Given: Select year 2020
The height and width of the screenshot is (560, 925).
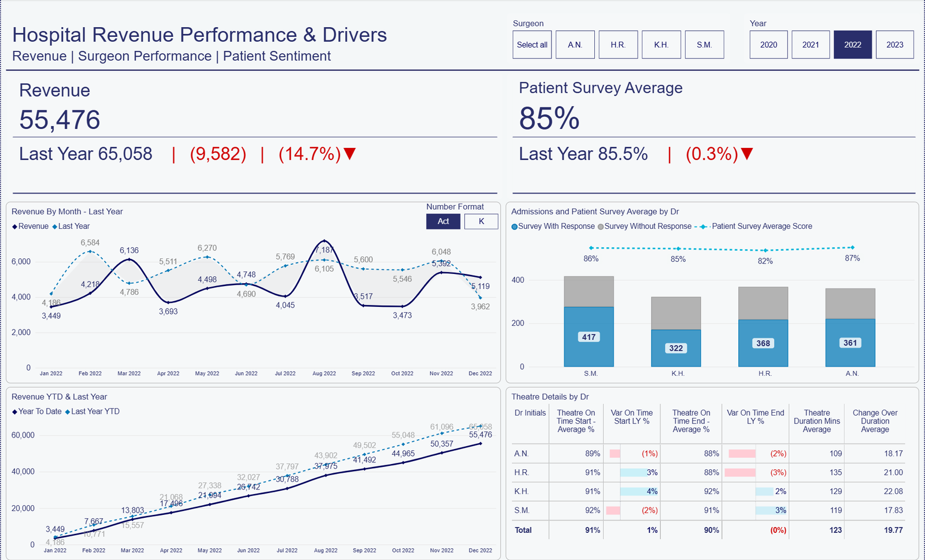Looking at the screenshot, I should [769, 44].
